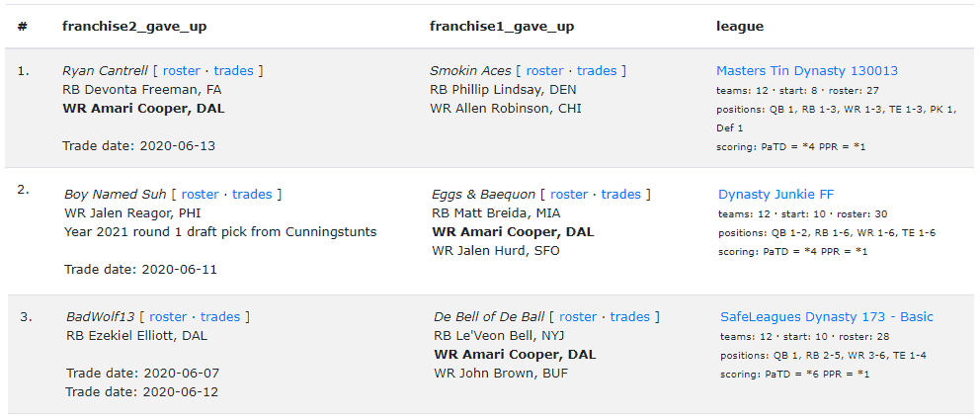
Task: Open BadWolf13 roster link
Action: tap(168, 317)
